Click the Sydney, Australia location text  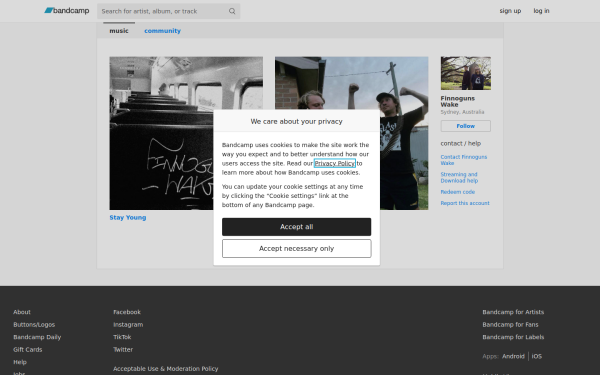point(462,112)
